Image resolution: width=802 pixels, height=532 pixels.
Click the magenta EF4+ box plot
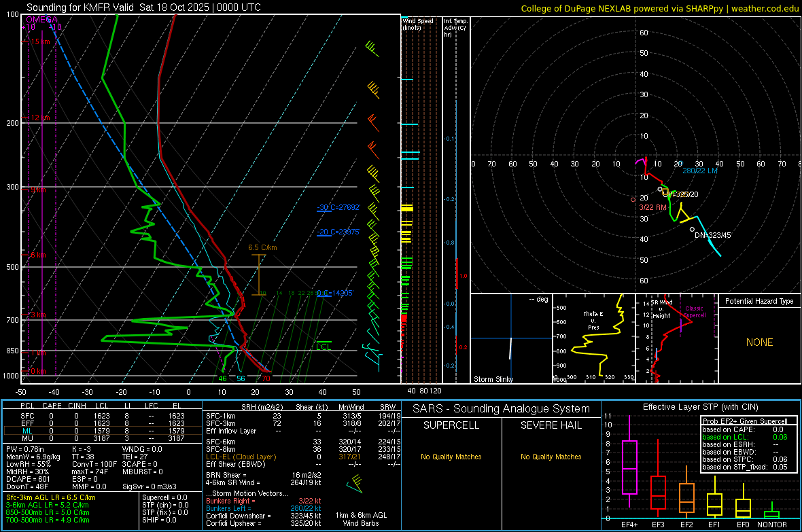[x=629, y=461]
